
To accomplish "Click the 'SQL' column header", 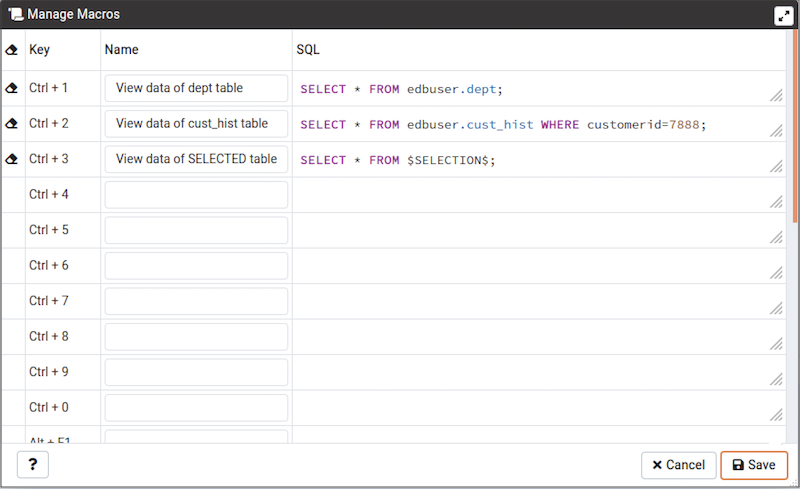I will click(x=308, y=50).
